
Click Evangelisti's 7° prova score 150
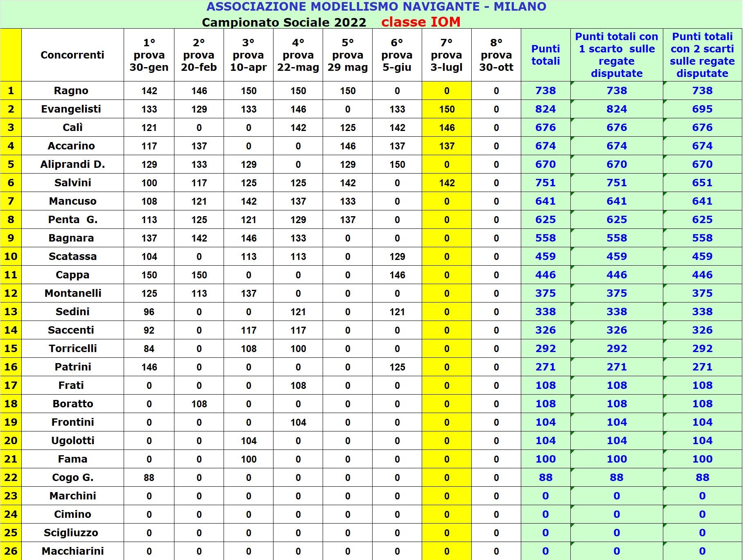(x=447, y=109)
